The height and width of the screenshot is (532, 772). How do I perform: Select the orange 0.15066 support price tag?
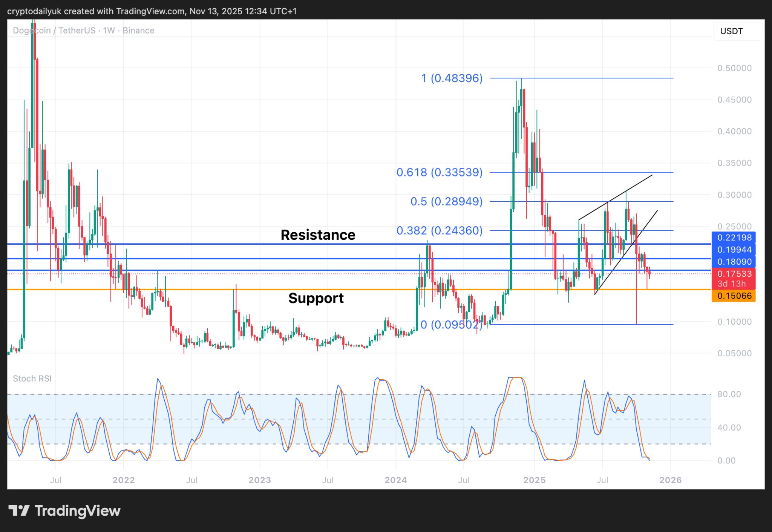[734, 296]
